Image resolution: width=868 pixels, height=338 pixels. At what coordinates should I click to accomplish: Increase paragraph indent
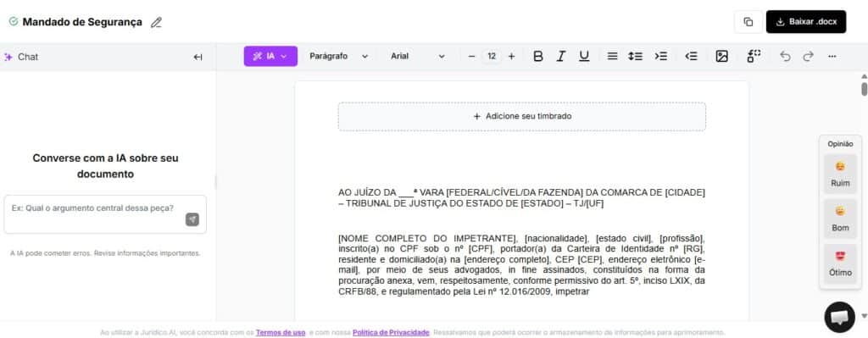661,57
